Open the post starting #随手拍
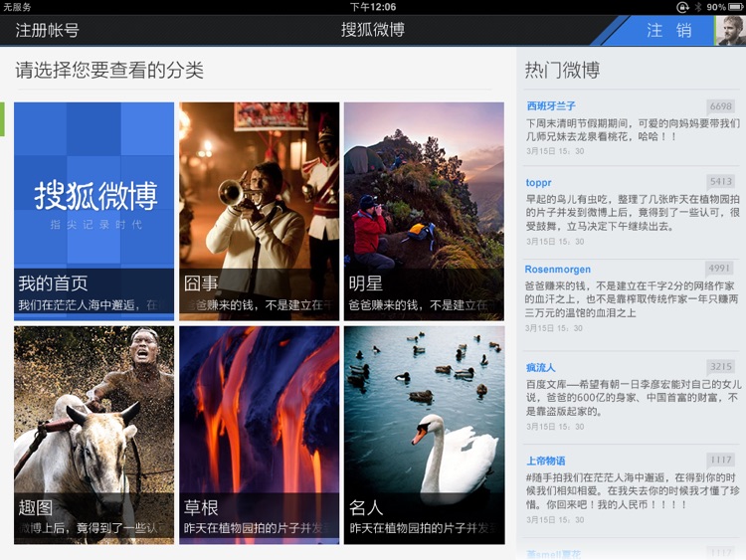 (633, 491)
